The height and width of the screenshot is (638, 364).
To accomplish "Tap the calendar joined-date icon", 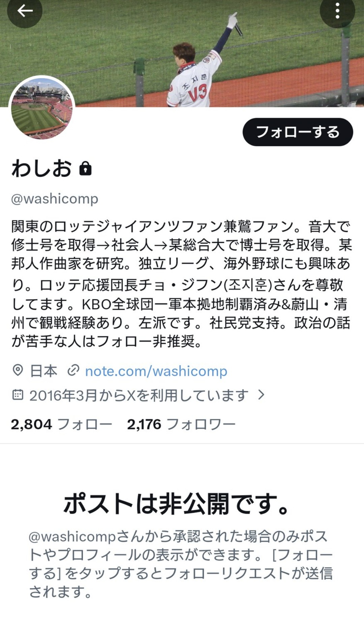I will click(x=18, y=394).
